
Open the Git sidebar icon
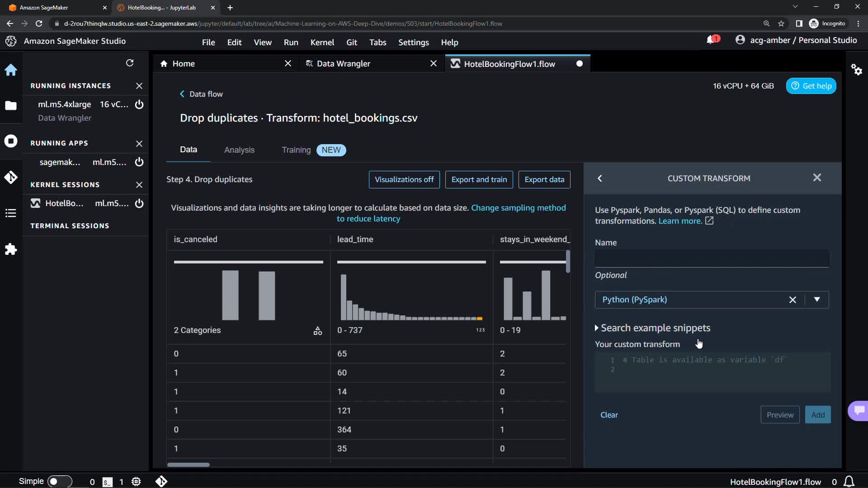11,177
